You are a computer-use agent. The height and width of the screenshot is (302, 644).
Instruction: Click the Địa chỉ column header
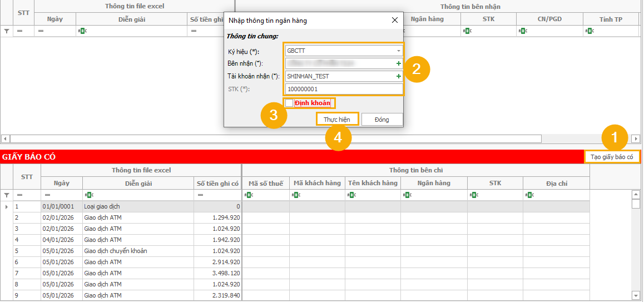(x=557, y=183)
